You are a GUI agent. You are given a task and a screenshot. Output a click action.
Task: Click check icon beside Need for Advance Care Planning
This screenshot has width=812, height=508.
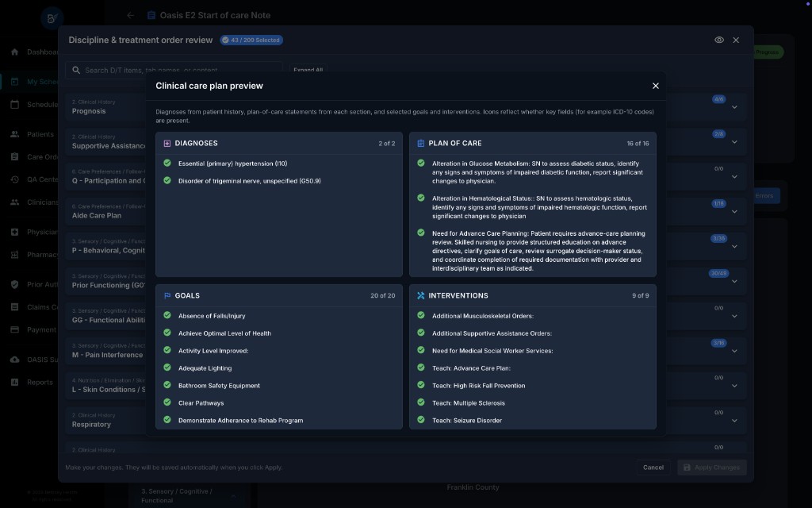coord(421,233)
